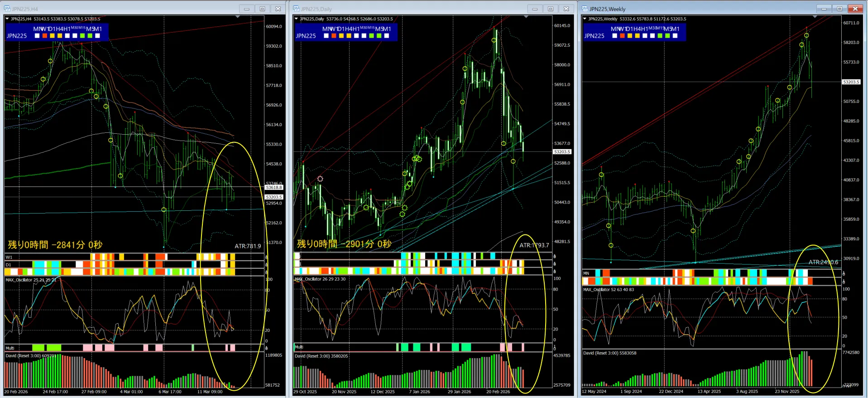Click the ATR:781.9 label on H4 chart
The height and width of the screenshot is (398, 868).
click(248, 246)
